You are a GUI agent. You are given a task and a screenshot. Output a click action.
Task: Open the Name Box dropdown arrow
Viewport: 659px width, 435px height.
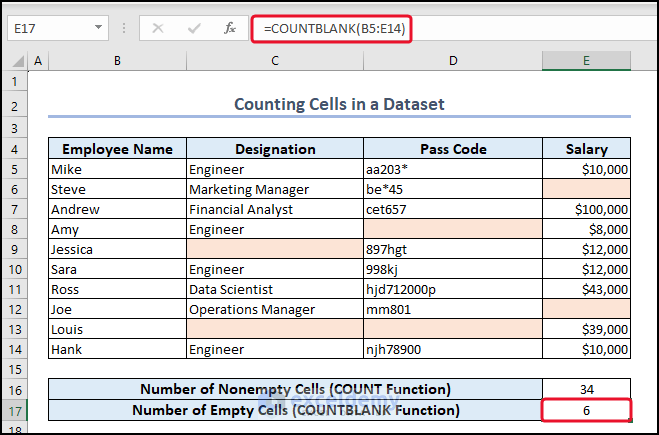[x=98, y=28]
